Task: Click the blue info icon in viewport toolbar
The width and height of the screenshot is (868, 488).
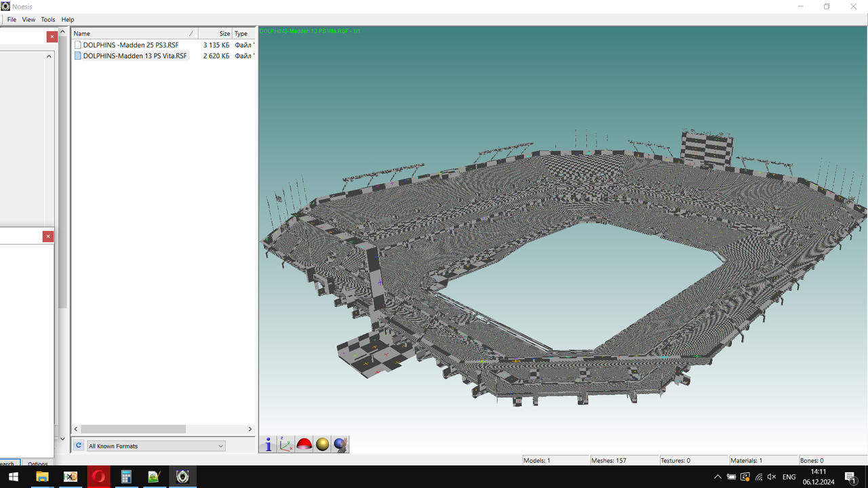Action: click(x=268, y=444)
